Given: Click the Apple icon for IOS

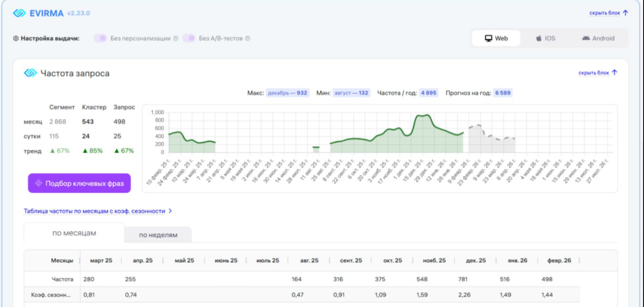Looking at the screenshot, I should tap(539, 39).
